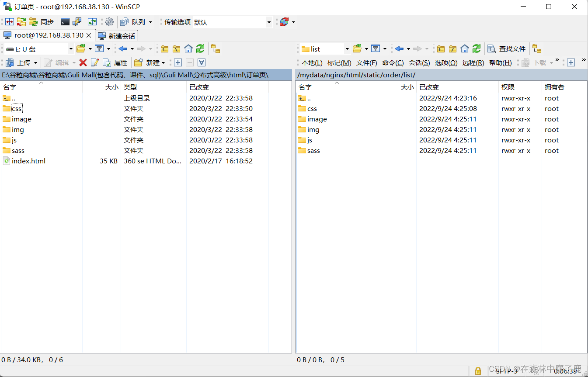Refresh the remote panel listing
Viewport: 588px width, 377px height.
point(477,49)
